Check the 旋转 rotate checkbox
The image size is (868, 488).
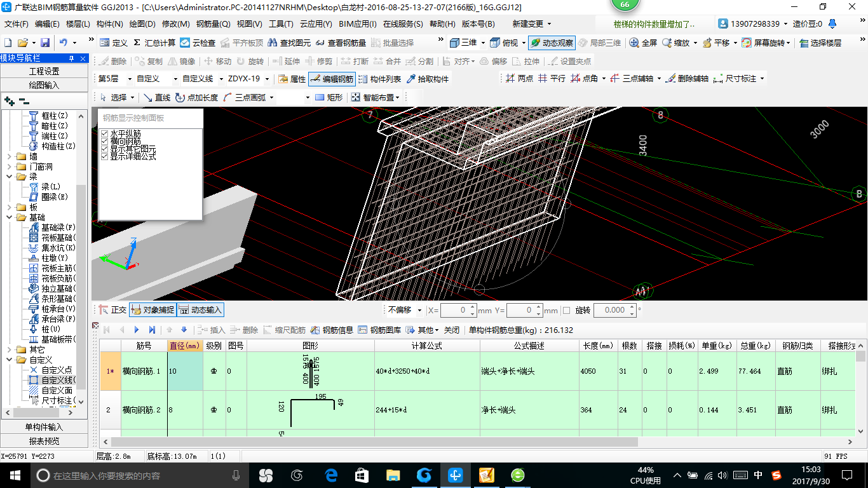567,310
